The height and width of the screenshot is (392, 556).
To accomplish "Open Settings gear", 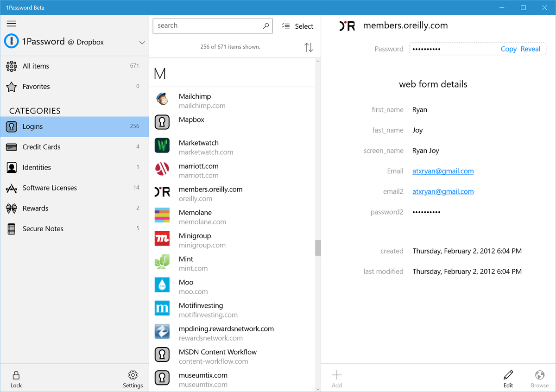I will [x=133, y=379].
